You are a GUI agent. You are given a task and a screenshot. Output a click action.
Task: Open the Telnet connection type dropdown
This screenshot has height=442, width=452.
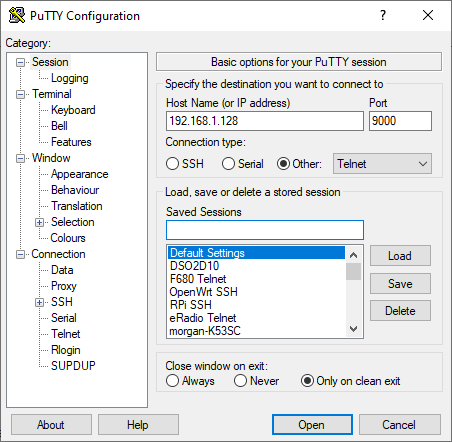point(382,164)
